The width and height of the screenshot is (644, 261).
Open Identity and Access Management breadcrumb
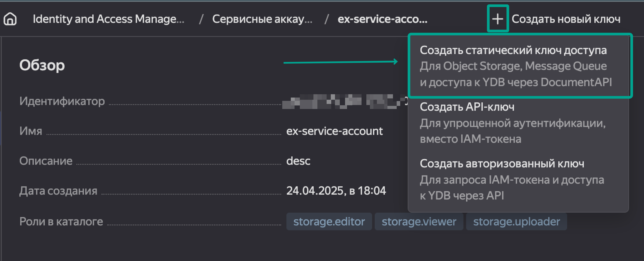(x=109, y=19)
